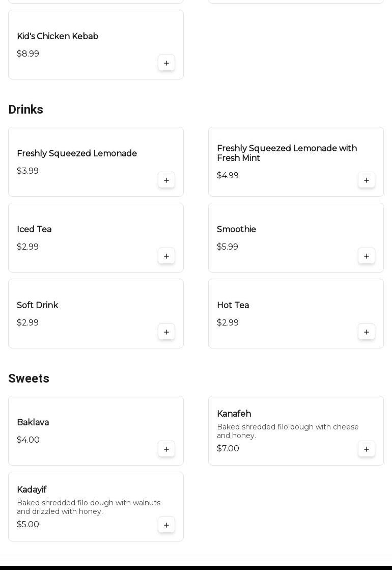The image size is (392, 570).
Task: Add Kid's Chicken Kebab to the order
Action: [166, 63]
